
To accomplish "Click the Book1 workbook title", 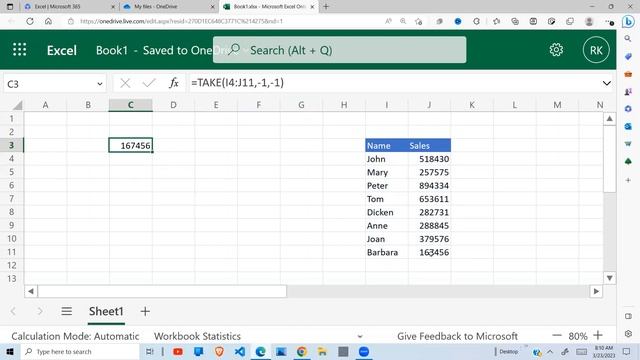I will [x=111, y=50].
